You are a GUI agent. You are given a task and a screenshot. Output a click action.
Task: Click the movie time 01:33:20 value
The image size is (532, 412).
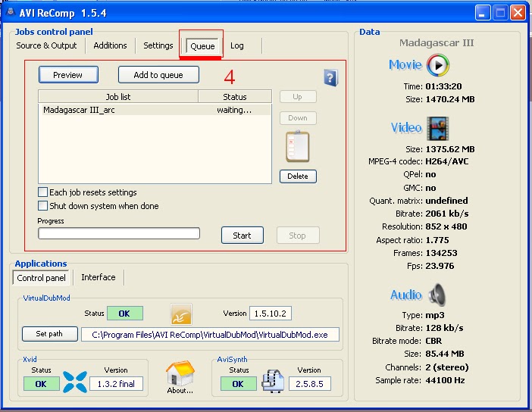click(x=444, y=86)
